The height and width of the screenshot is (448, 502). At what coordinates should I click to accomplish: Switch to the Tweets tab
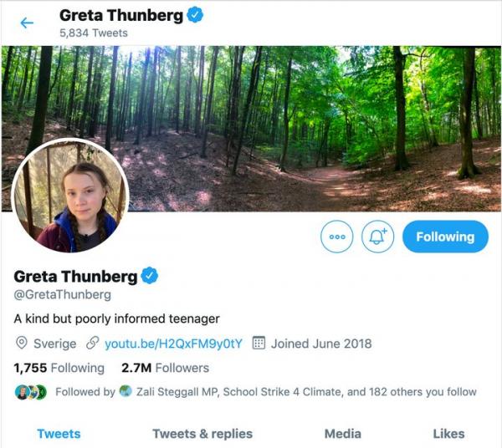[x=59, y=434]
